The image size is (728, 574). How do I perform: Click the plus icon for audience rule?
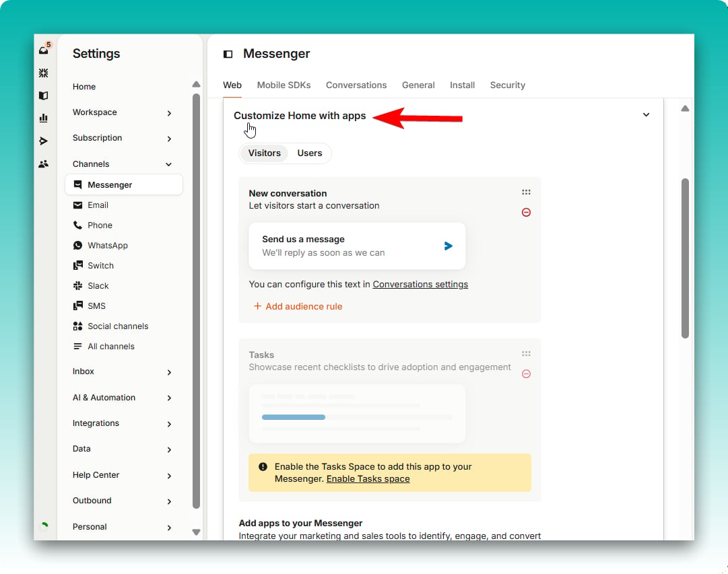pos(257,306)
